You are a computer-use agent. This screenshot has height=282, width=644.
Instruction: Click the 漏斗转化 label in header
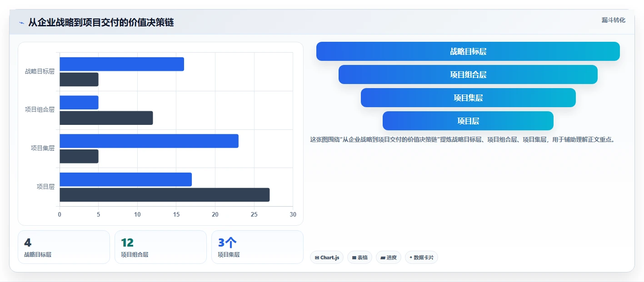click(x=613, y=20)
